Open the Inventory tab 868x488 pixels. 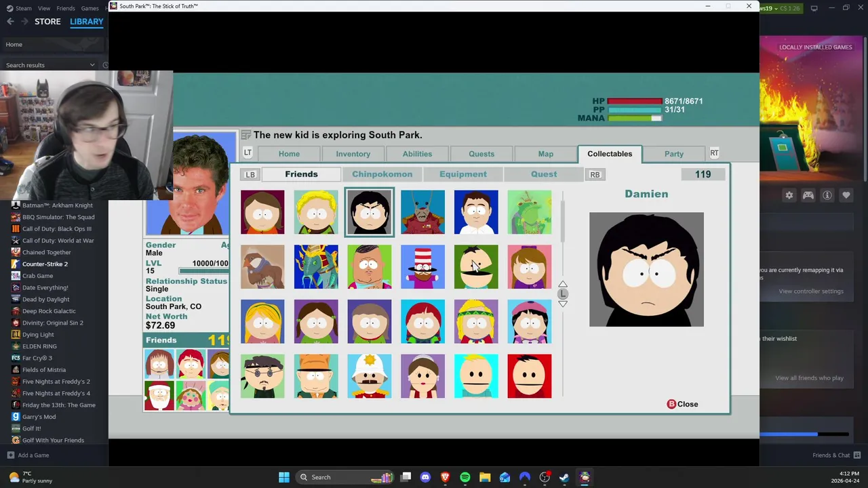pyautogui.click(x=353, y=154)
